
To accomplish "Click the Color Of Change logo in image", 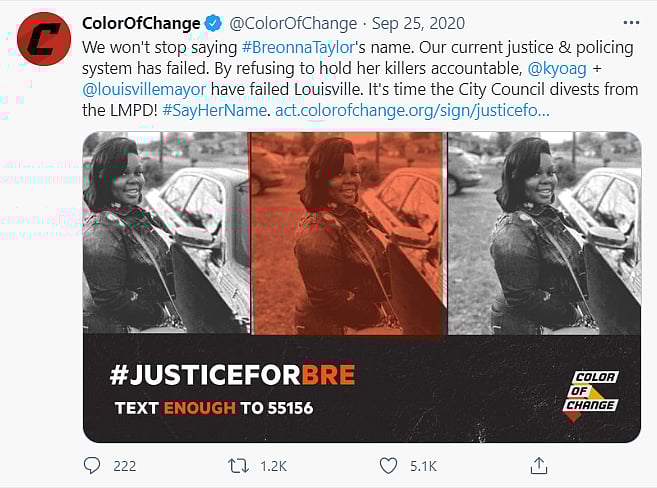I will 590,396.
